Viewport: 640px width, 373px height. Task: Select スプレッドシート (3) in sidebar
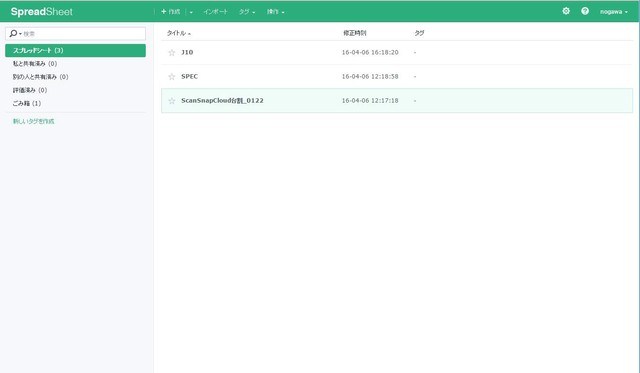pos(76,50)
